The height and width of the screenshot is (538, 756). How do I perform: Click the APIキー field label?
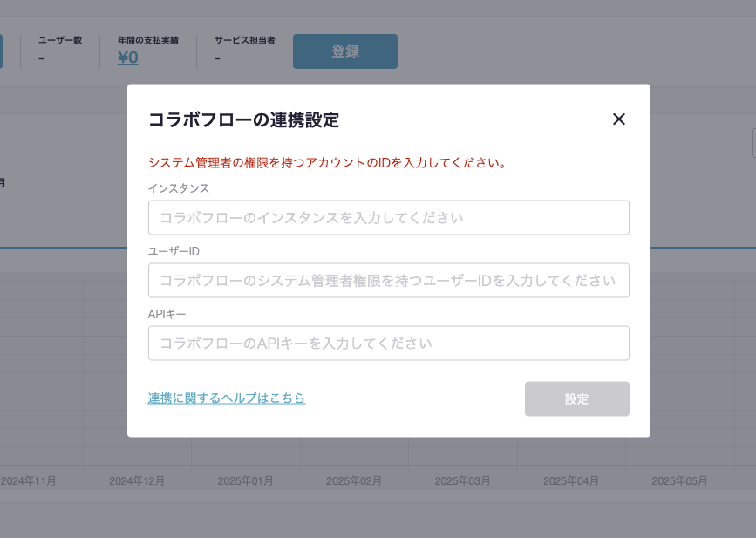tap(167, 314)
